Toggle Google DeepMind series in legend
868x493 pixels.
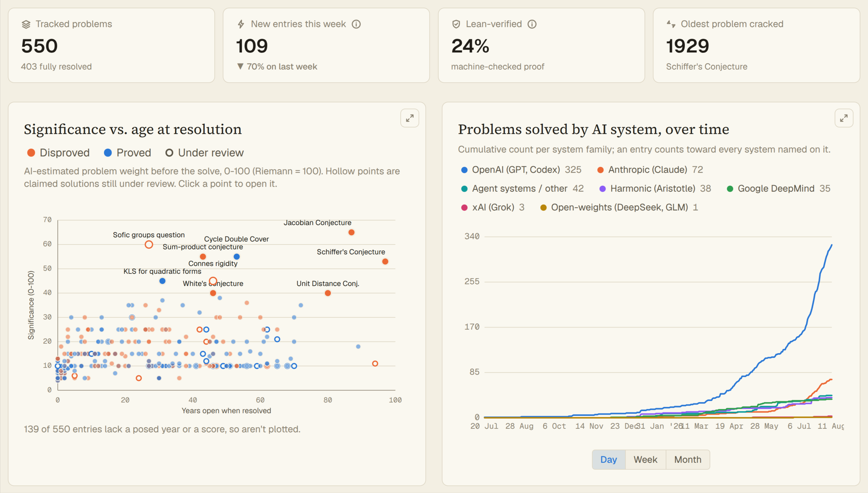click(x=779, y=189)
